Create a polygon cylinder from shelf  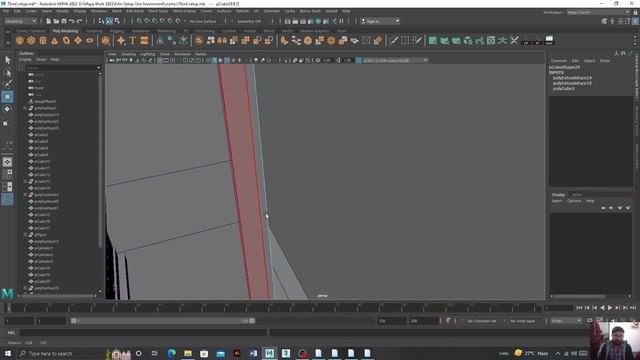pos(43,40)
